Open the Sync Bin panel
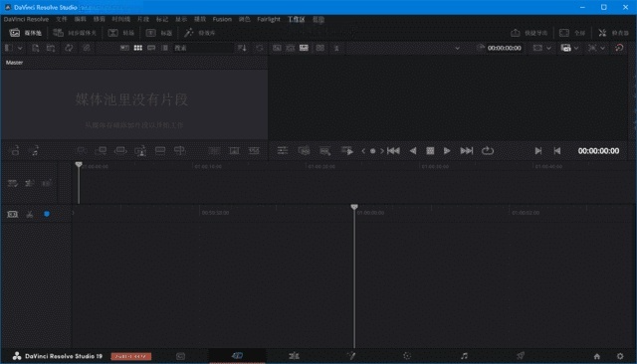 [75, 33]
